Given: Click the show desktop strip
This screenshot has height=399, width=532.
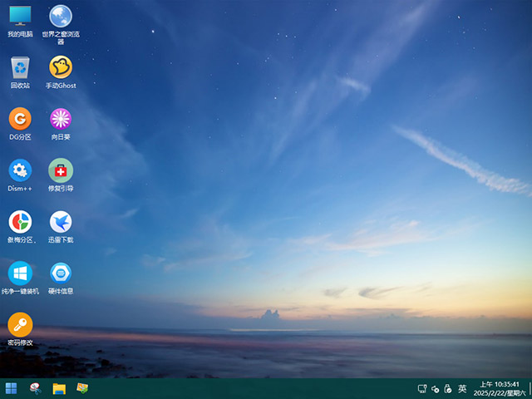Looking at the screenshot, I should coord(530,389).
